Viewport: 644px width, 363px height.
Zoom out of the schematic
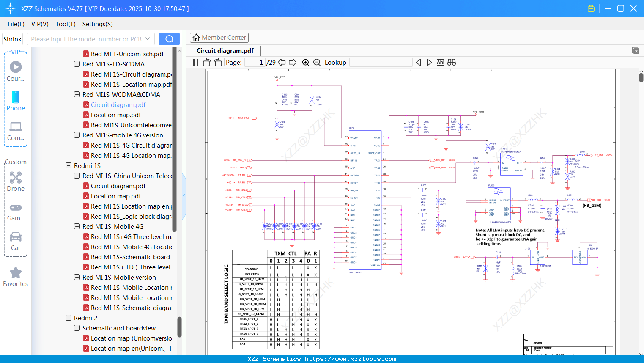(x=317, y=62)
